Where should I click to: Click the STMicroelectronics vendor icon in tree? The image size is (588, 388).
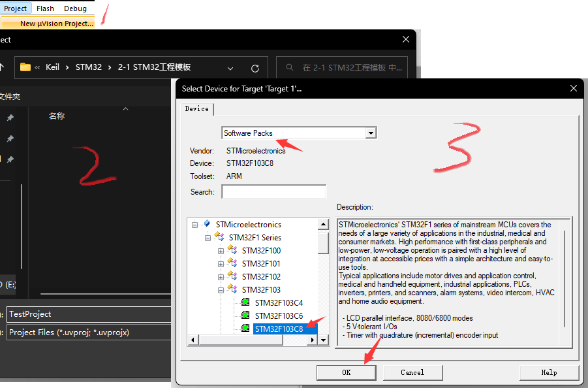207,224
